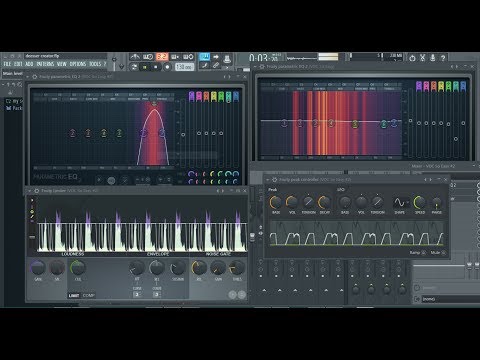
Task: Click the Limiter loudness GAIN knob
Action: pyautogui.click(x=38, y=268)
